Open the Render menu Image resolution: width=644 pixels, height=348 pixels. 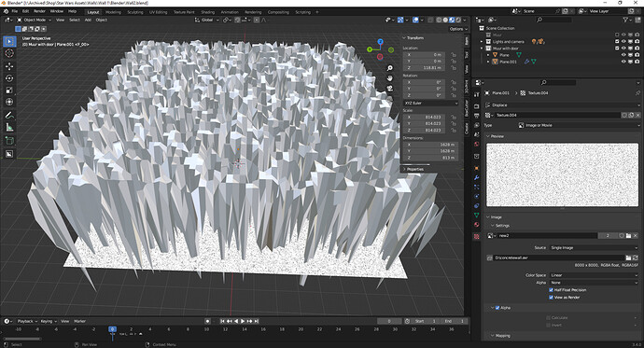39,11
